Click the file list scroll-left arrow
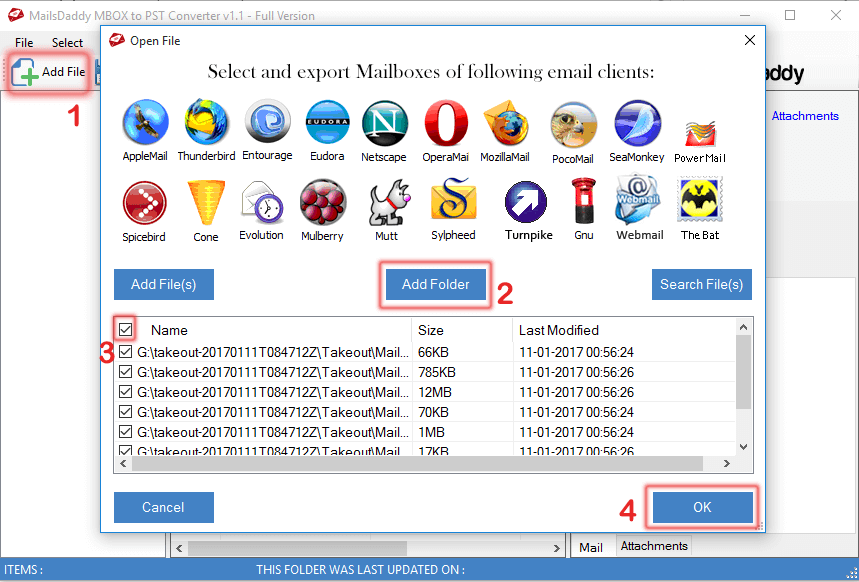The height and width of the screenshot is (582, 859). [123, 464]
